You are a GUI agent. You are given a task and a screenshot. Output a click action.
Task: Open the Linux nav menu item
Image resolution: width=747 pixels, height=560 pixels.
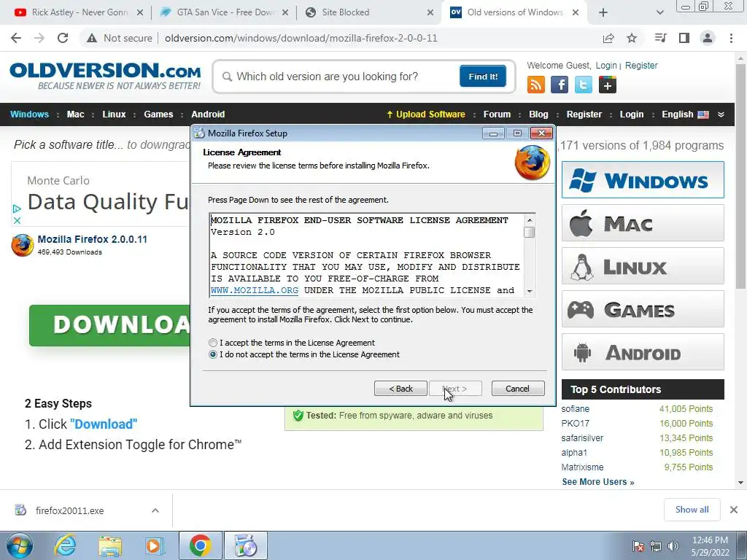coord(114,114)
